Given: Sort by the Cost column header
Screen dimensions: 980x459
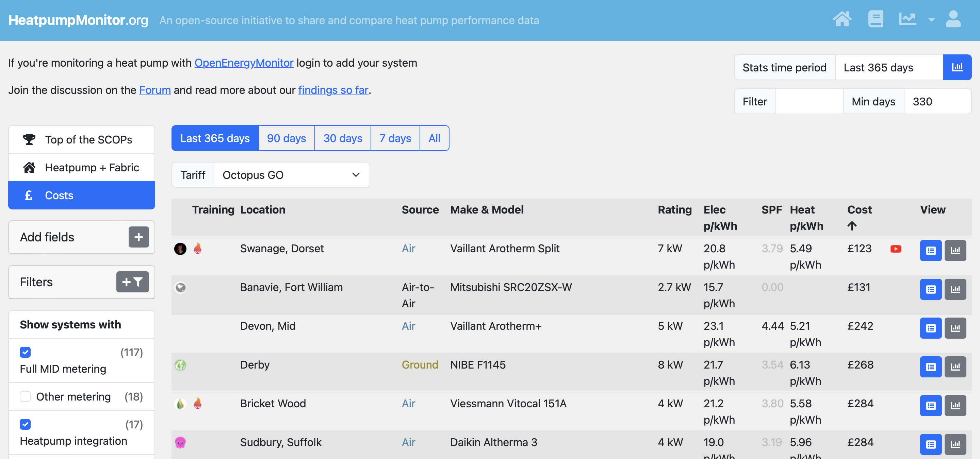Looking at the screenshot, I should [860, 210].
